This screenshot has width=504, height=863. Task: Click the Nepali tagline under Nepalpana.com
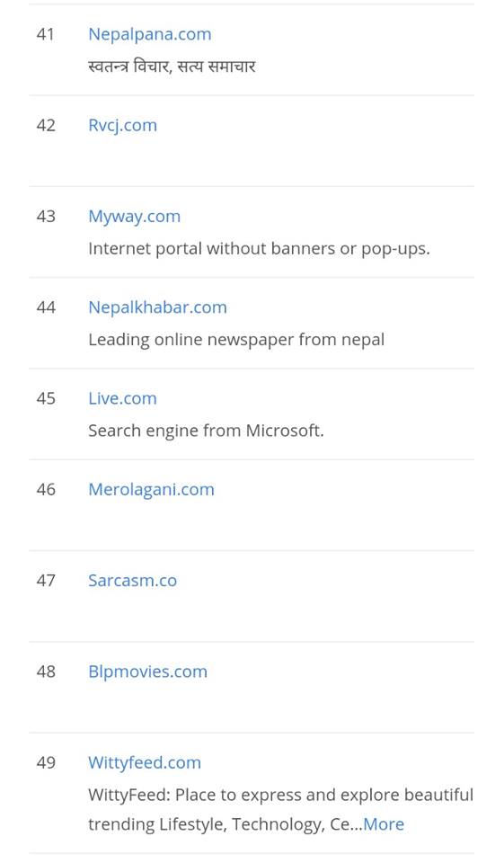click(172, 67)
